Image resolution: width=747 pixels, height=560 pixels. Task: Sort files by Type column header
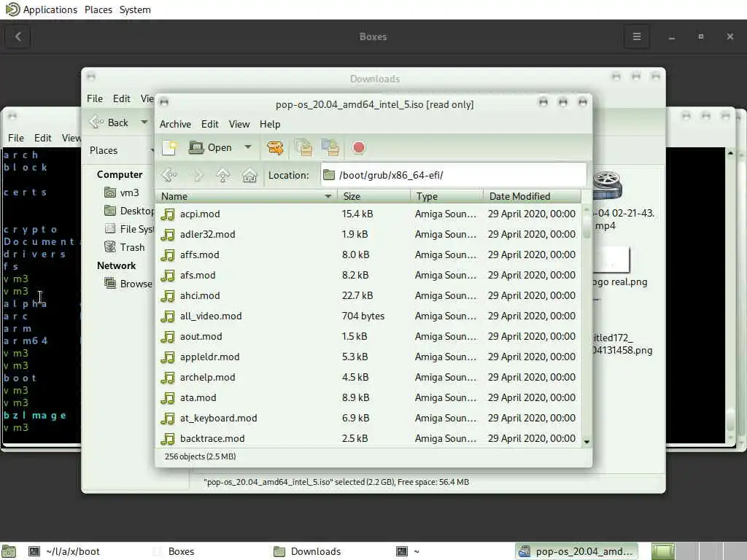pos(447,196)
